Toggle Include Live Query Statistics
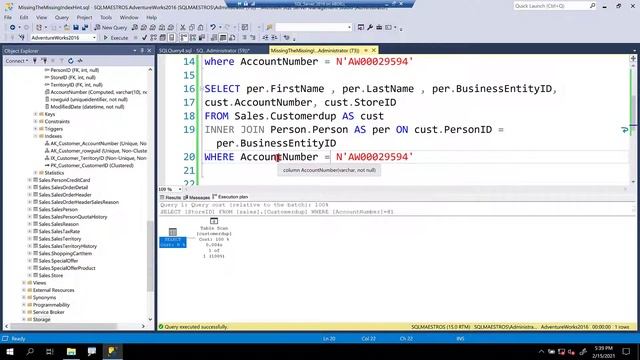 click(193, 38)
